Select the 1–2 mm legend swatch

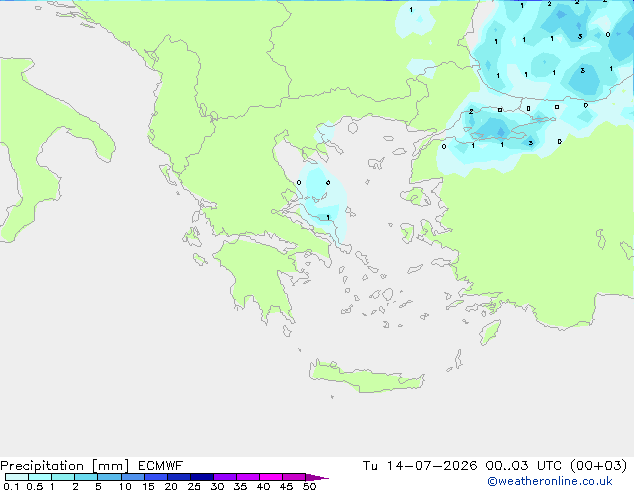pyautogui.click(x=63, y=477)
